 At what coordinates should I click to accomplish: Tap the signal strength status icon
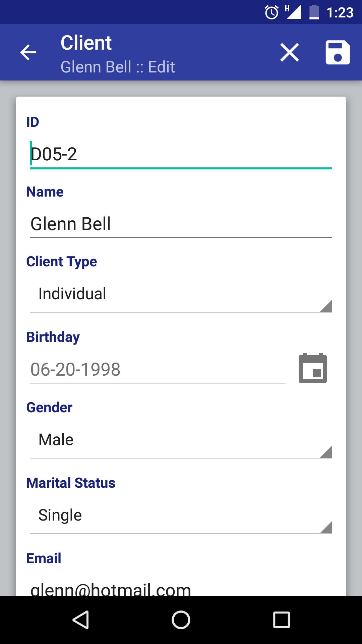pyautogui.click(x=293, y=12)
